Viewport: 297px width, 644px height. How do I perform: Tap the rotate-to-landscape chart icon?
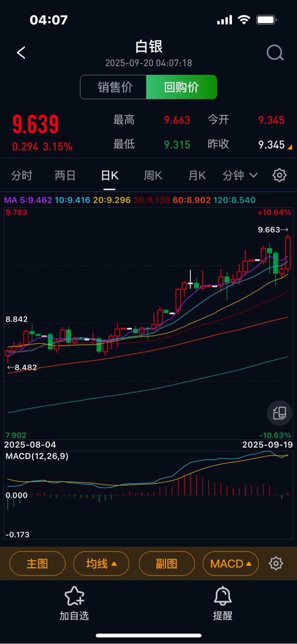[x=279, y=413]
